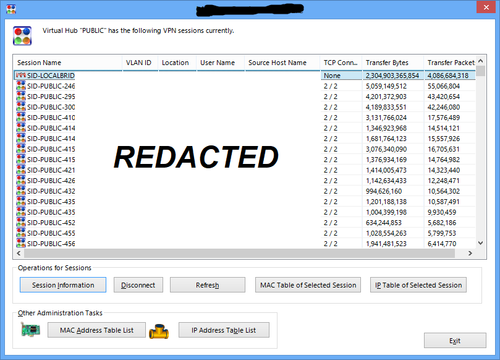The width and height of the screenshot is (500, 360).
Task: Click the SID-PUBLIC-456 session icon
Action: point(21,243)
